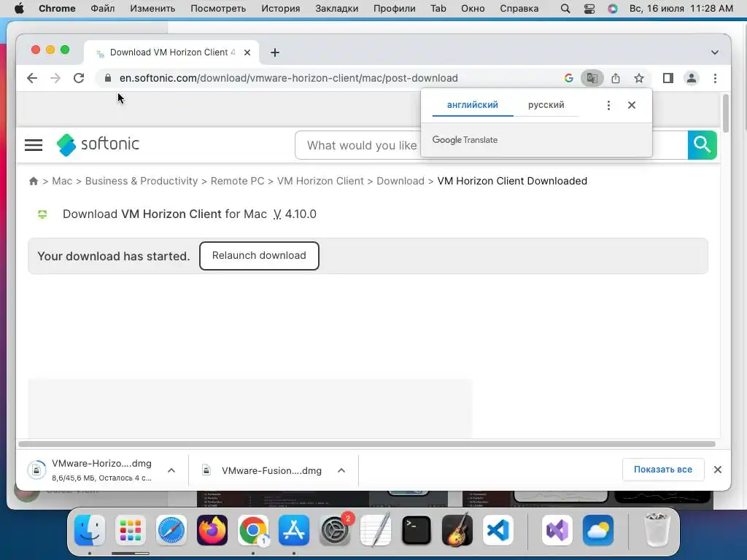Click the Softonic logo
The height and width of the screenshot is (560, 747).
98,144
